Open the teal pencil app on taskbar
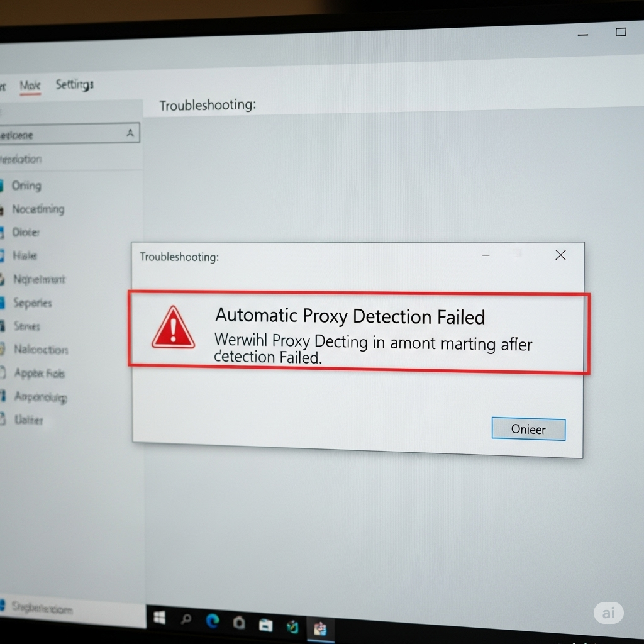Viewport: 644px width, 644px height. pyautogui.click(x=292, y=627)
